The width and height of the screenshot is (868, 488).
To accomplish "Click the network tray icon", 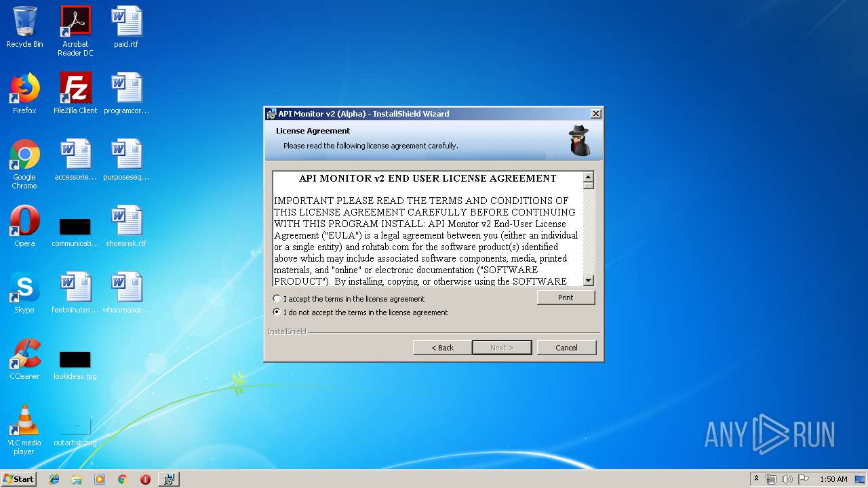I will tap(771, 479).
